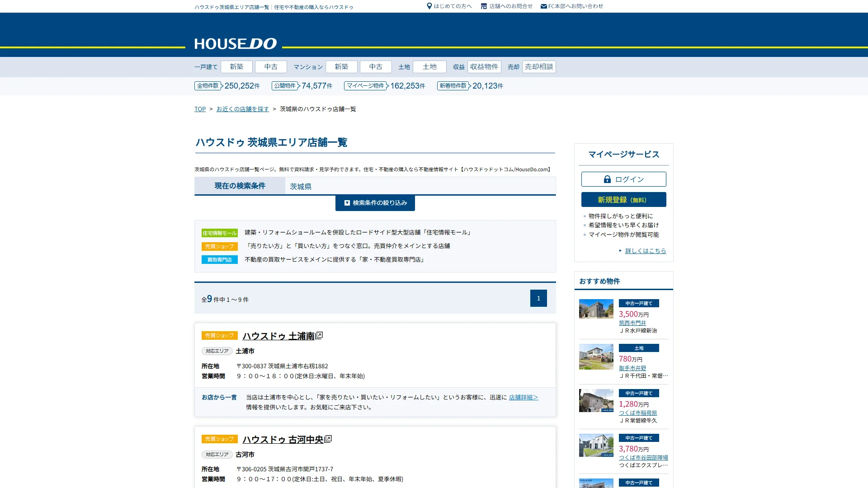Select the 土地 category button
The image size is (868, 488).
pyautogui.click(x=429, y=67)
